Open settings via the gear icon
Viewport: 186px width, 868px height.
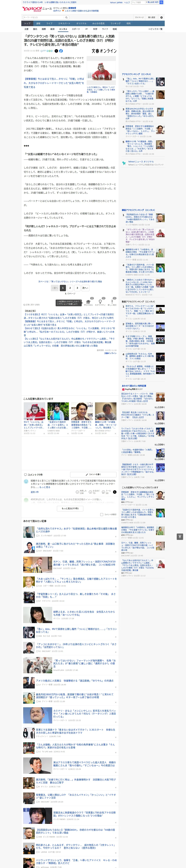(x=161, y=17)
